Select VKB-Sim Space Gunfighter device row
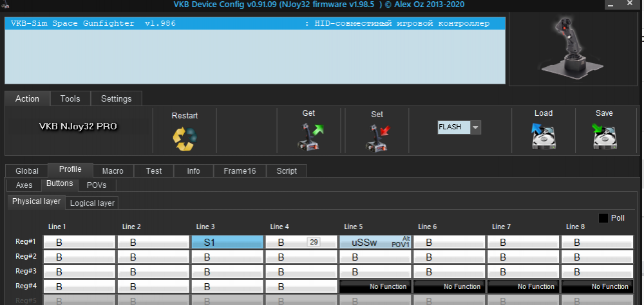Viewport: 644px width, 305px height. pyautogui.click(x=254, y=23)
